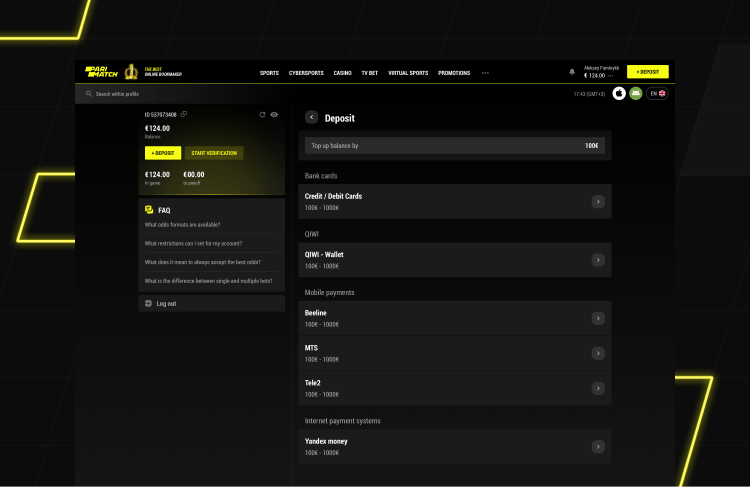Click the yellow Deposit button in header

647,72
